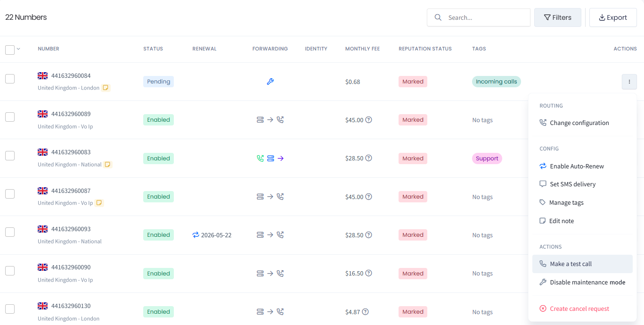Click the help icon next to $16.50
This screenshot has width=644, height=325.
click(369, 274)
